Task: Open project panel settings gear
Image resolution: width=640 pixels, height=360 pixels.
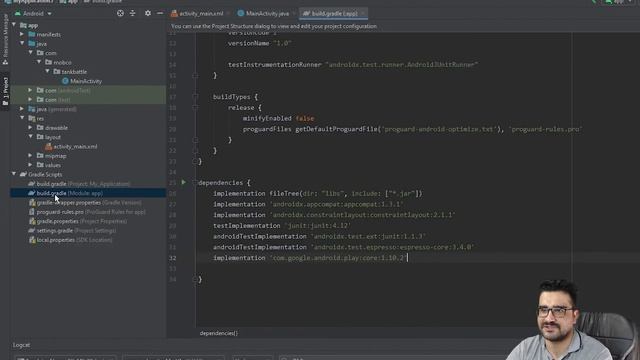Action: 148,13
